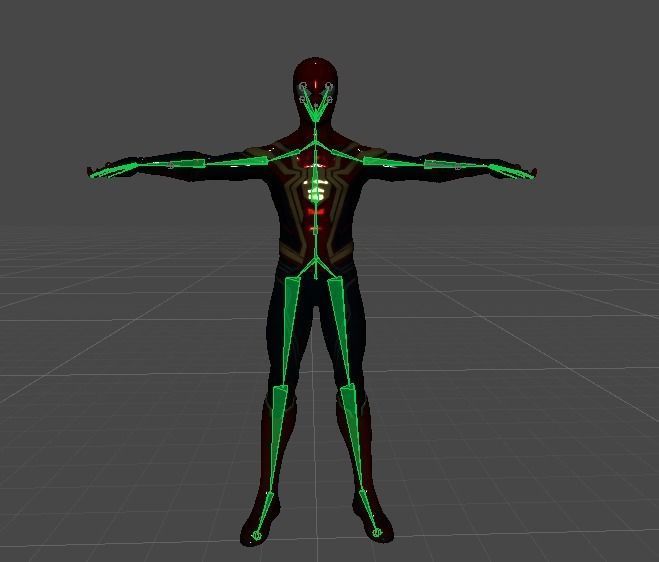Select the shin bone on the view's left
659x562 pixels.
coord(277,439)
